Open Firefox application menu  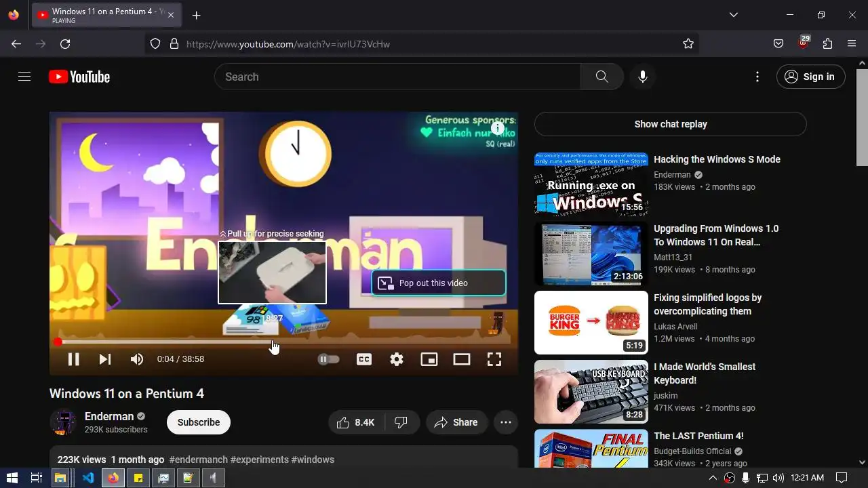(x=852, y=44)
